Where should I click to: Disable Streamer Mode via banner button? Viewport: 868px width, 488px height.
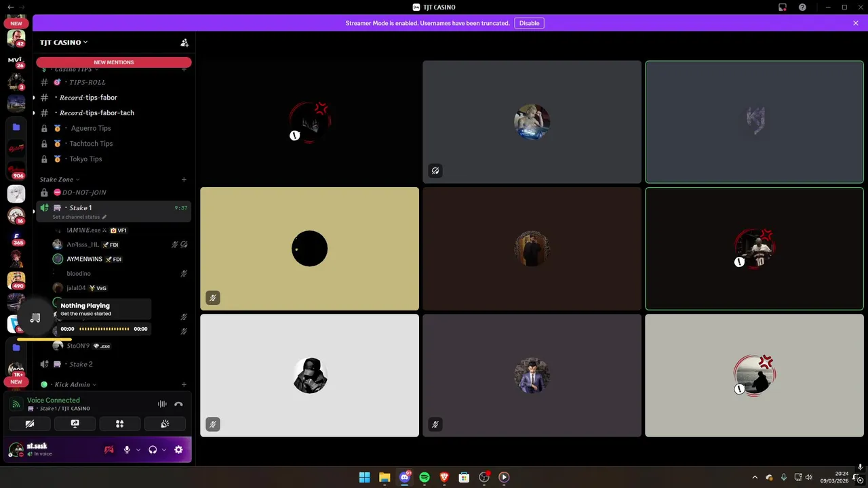pyautogui.click(x=529, y=23)
